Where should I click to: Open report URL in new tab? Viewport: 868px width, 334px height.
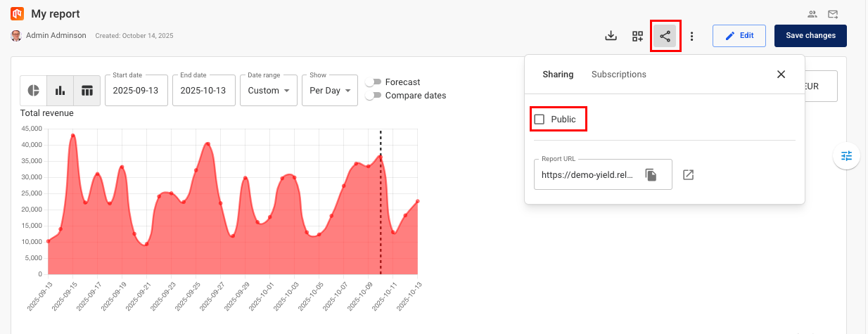tap(689, 174)
